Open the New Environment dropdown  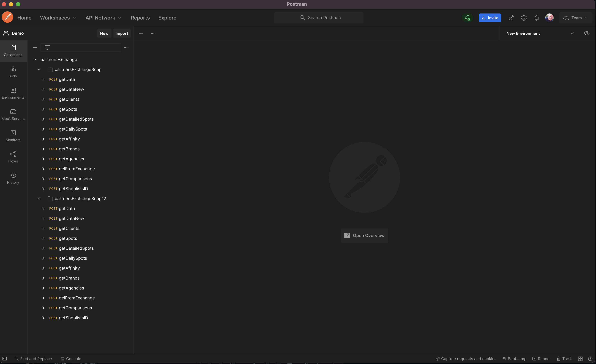572,33
